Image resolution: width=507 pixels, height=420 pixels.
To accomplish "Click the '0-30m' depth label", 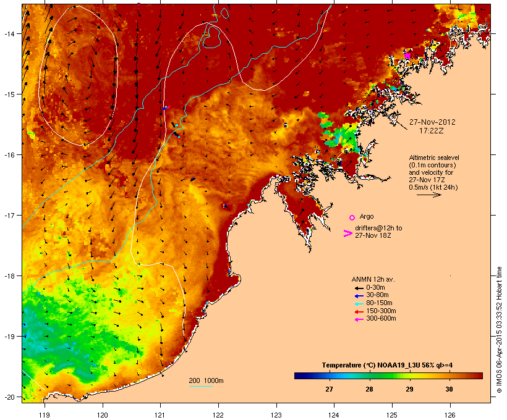I will coord(375,288).
